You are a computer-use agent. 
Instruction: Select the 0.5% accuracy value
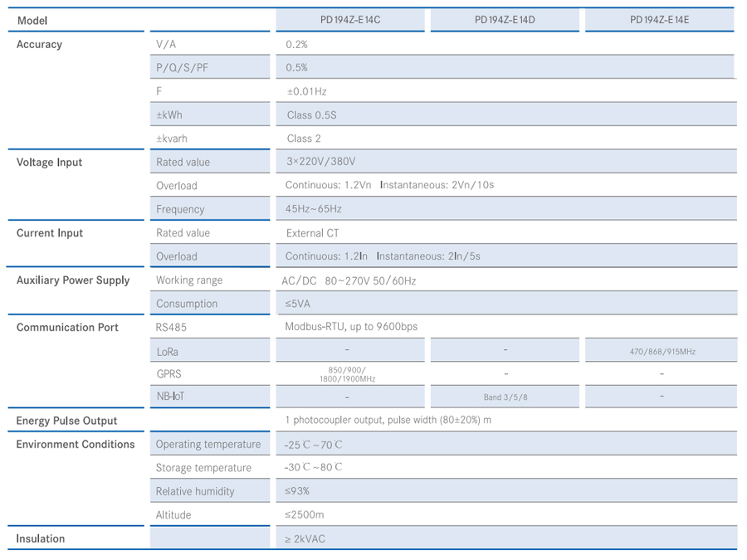[297, 67]
